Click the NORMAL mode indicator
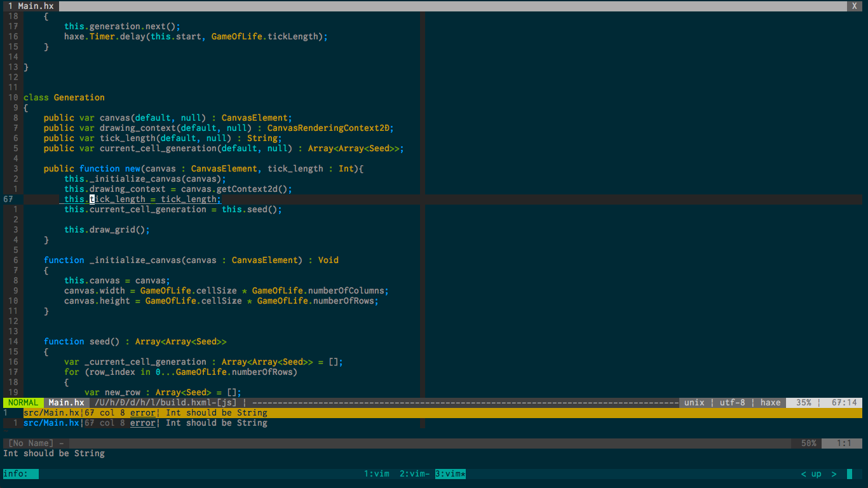Image resolution: width=868 pixels, height=488 pixels. 22,402
